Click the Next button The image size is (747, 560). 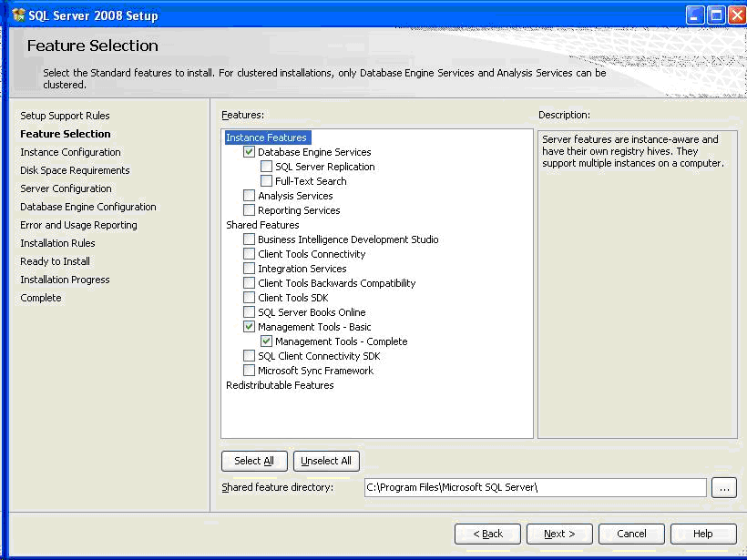click(558, 534)
